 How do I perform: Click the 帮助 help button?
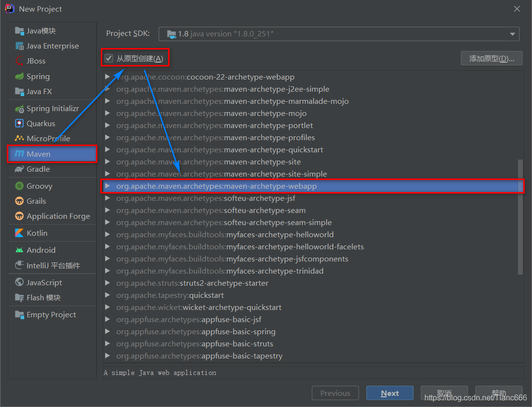(499, 393)
